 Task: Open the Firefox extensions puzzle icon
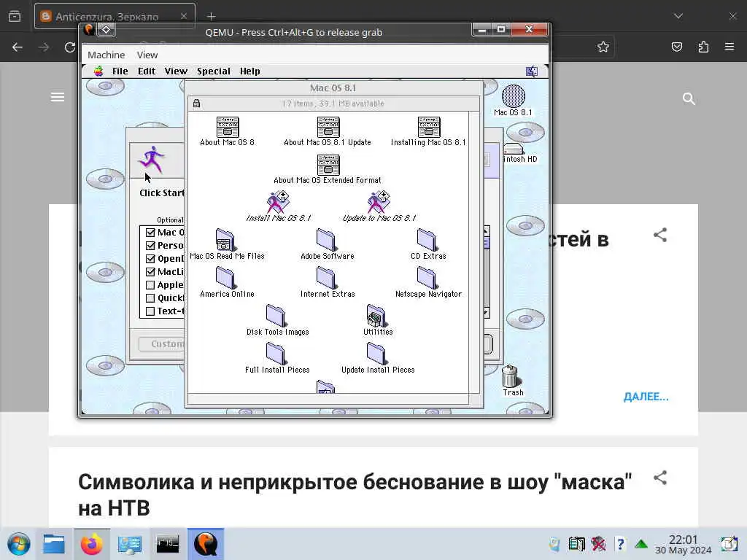pyautogui.click(x=703, y=47)
